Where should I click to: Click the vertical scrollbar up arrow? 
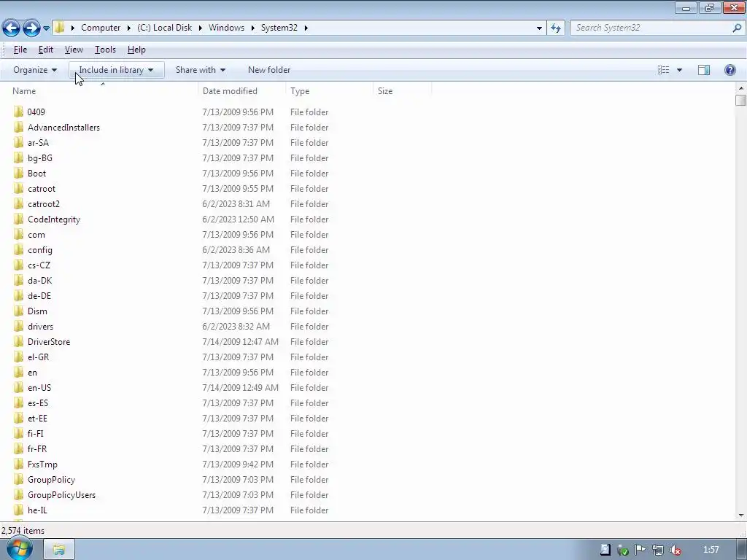[741, 88]
